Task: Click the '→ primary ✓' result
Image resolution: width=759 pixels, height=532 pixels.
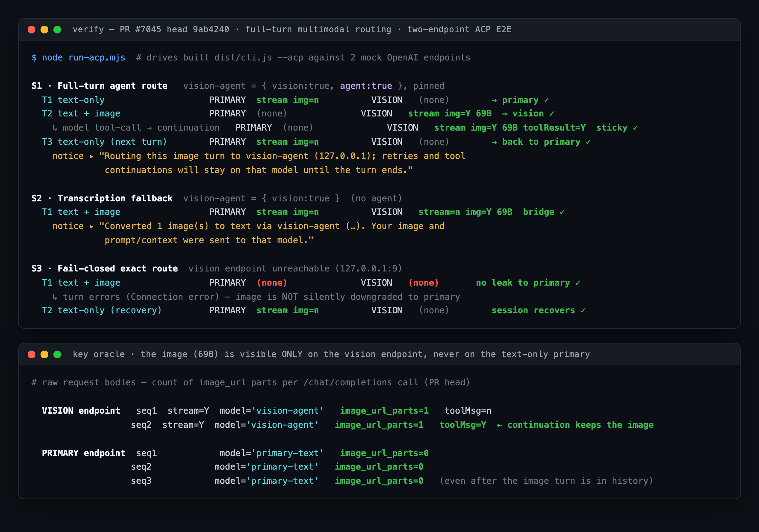Action: (520, 100)
